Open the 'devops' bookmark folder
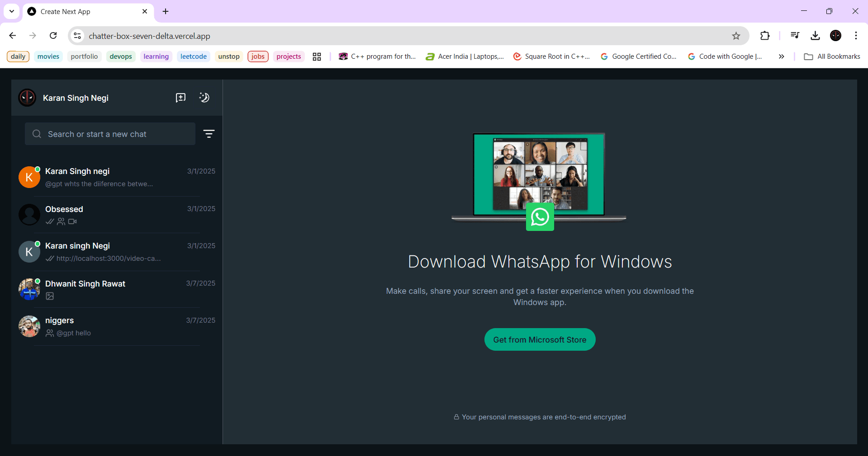The image size is (868, 456). pos(121,56)
